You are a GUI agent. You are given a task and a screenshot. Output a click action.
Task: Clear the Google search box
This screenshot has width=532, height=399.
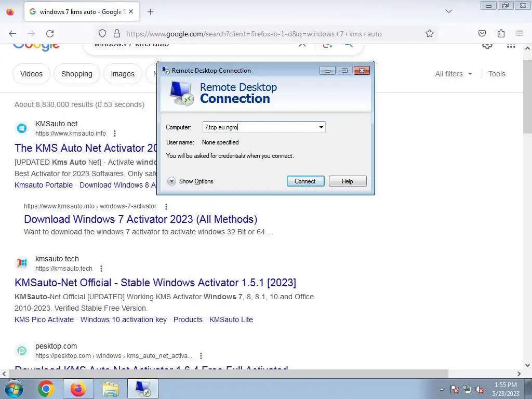click(x=302, y=45)
